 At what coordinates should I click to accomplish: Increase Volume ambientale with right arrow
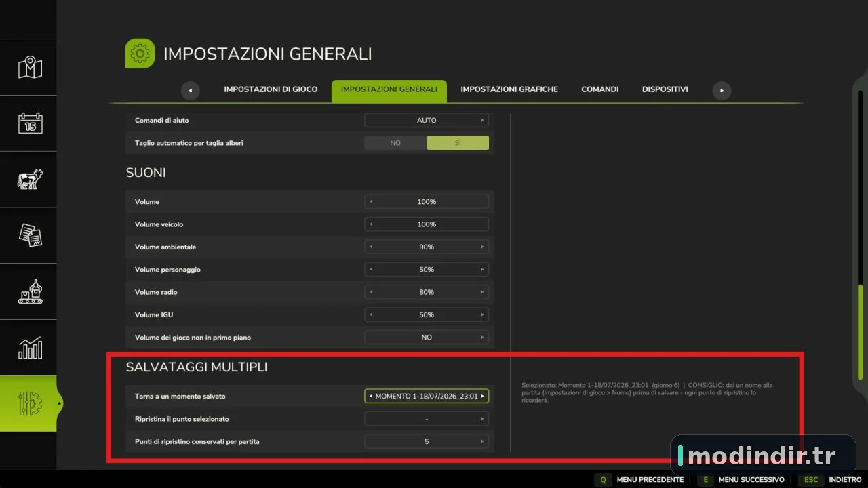[482, 247]
